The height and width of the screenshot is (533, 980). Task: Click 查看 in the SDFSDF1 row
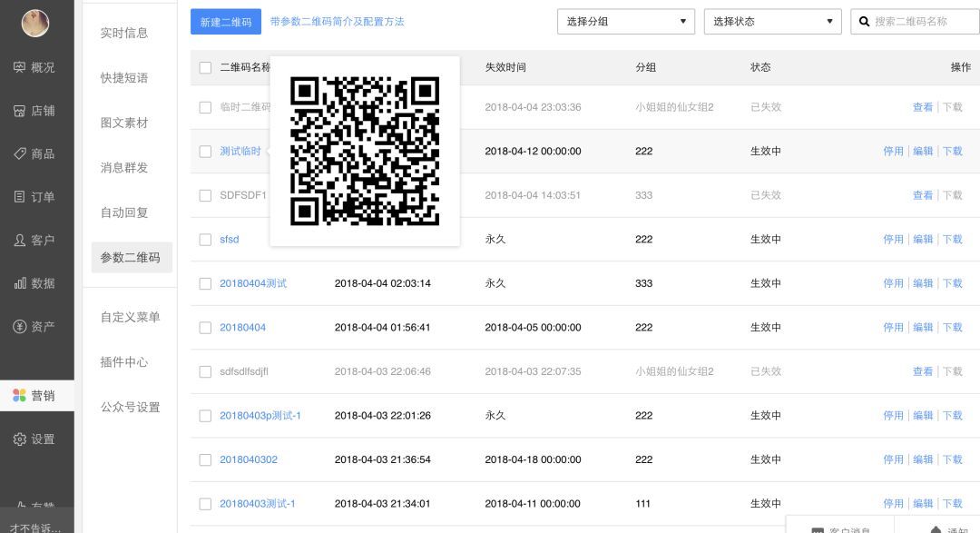coord(923,196)
